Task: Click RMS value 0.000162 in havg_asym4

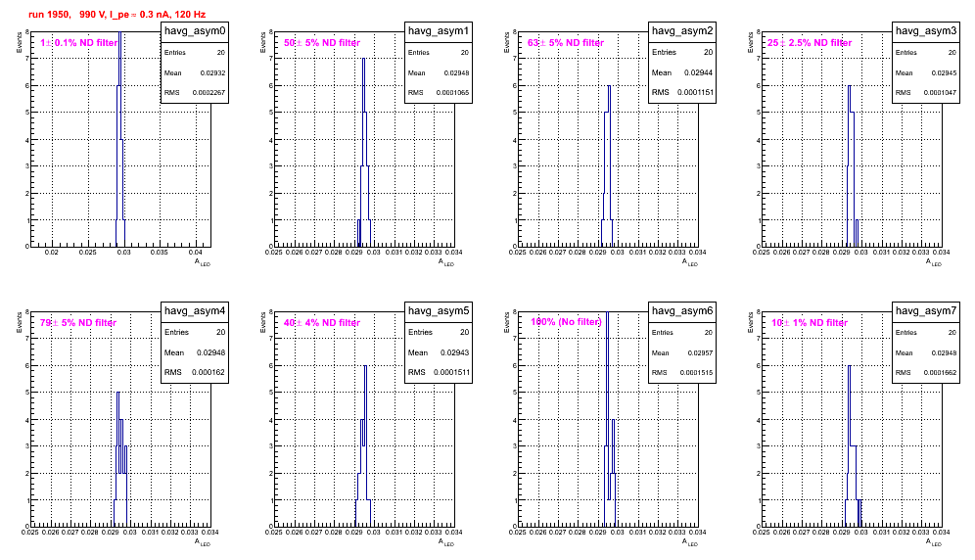Action: pos(209,372)
